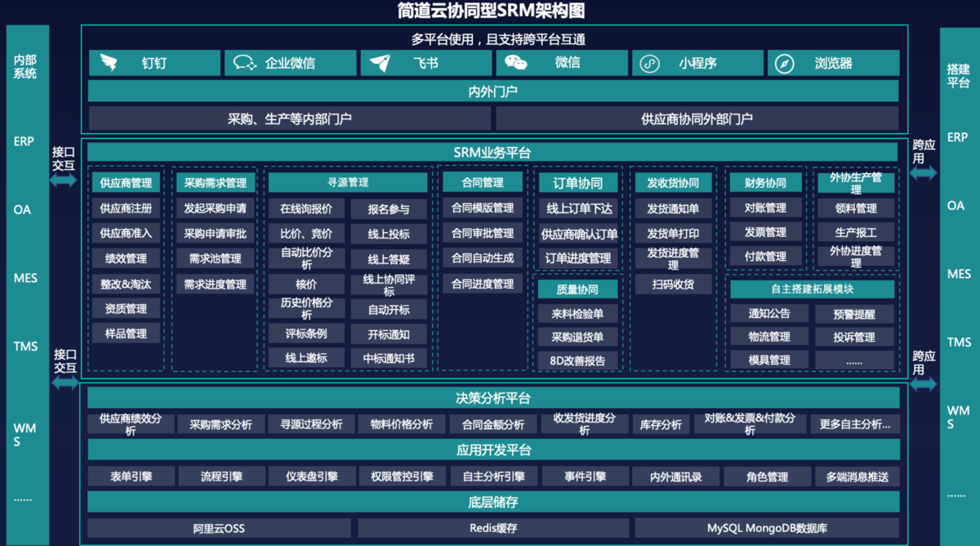
Task: Click the MySQL MongoDB数据库 box
Action: click(x=767, y=528)
